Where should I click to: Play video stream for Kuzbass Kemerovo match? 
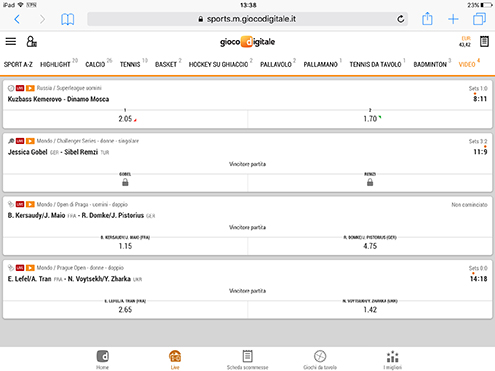point(30,88)
